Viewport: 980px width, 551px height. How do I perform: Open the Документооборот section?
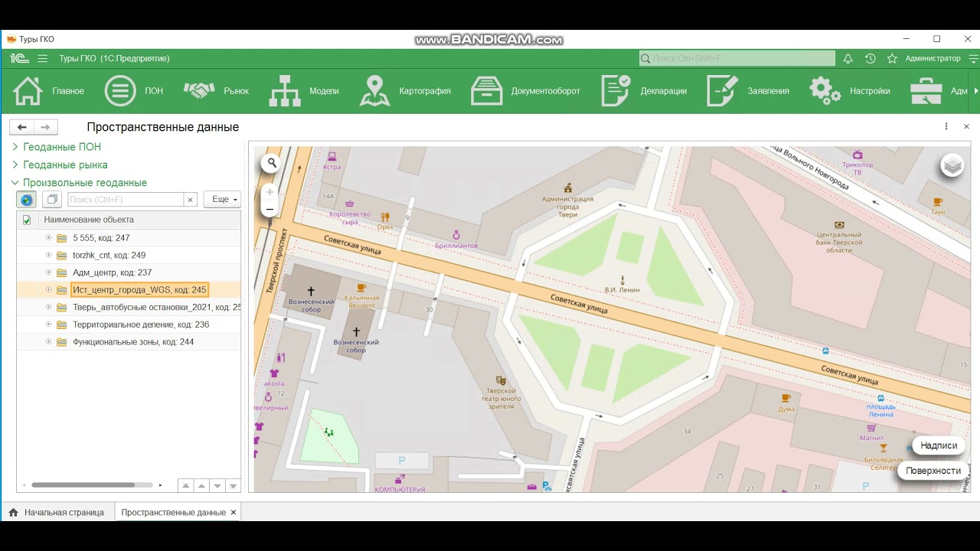[x=525, y=91]
